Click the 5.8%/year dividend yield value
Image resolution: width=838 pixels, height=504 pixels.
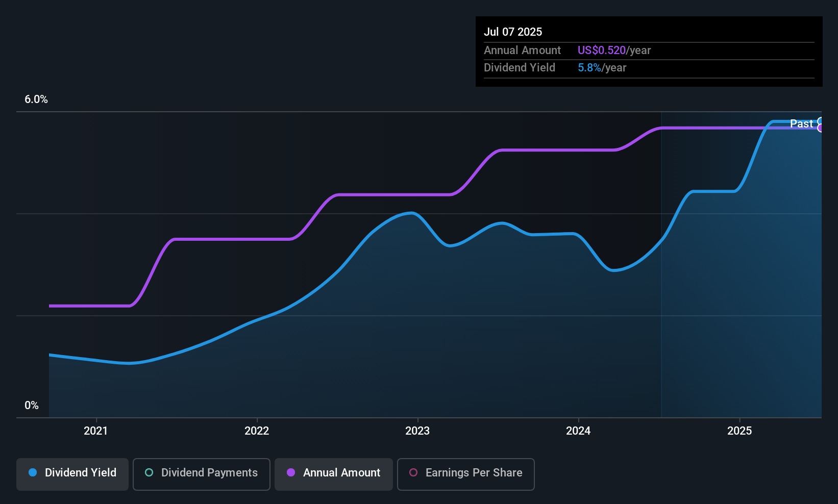click(602, 67)
